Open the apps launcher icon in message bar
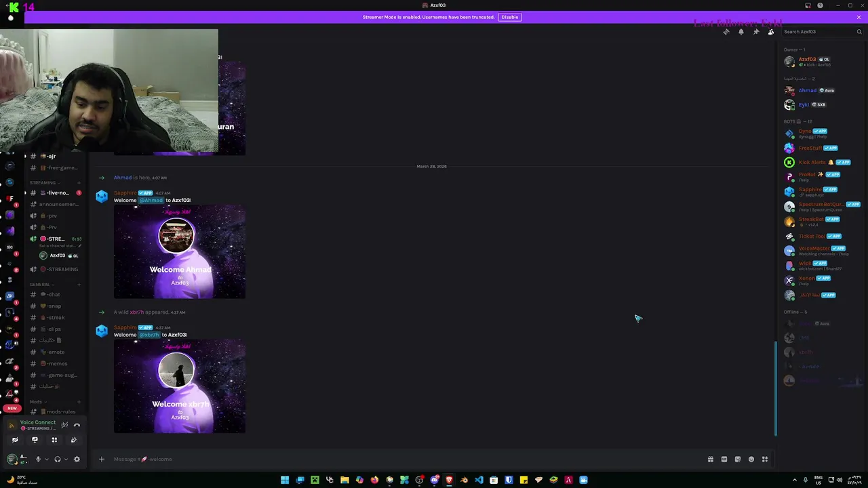Viewport: 868px width, 488px height. click(765, 460)
